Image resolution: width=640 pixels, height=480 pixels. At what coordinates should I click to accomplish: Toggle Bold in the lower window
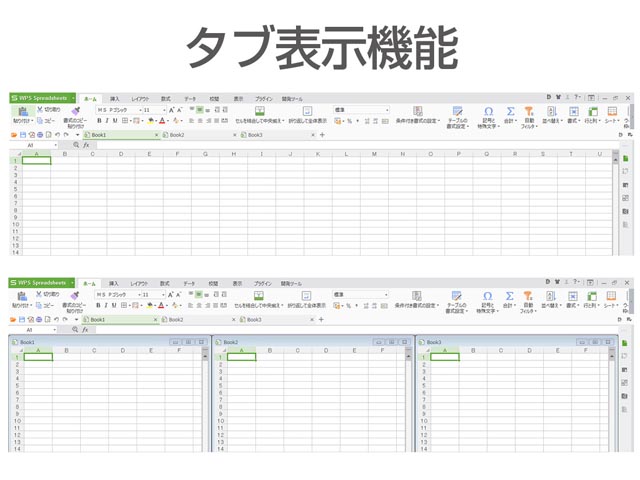(x=98, y=305)
